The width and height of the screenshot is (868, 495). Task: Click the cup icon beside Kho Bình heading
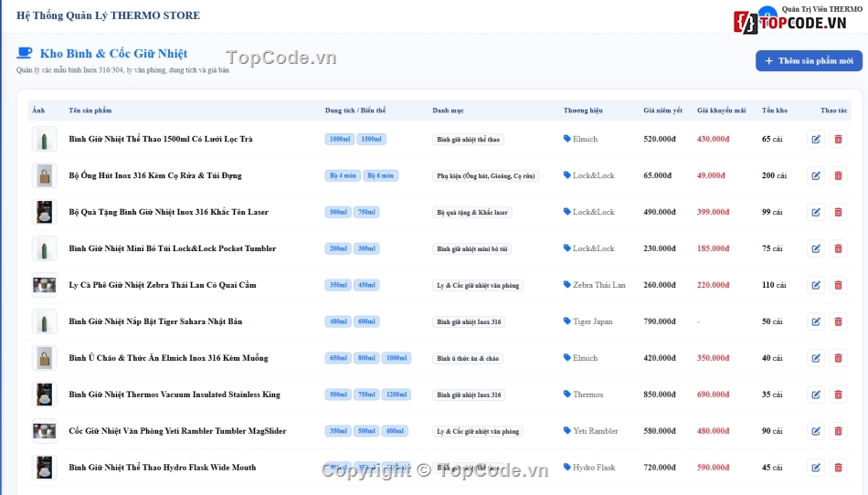[25, 53]
